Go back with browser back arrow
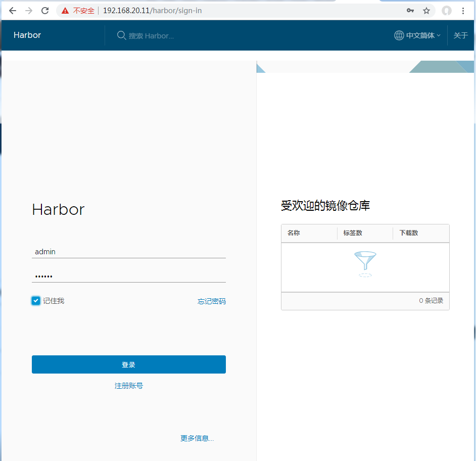Image resolution: width=476 pixels, height=461 pixels. 13,11
